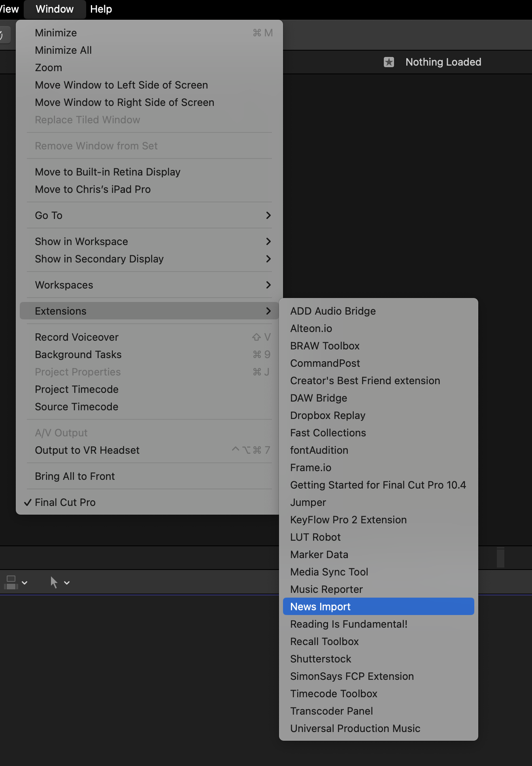Toggle the checked Final Cut Pro window
The image size is (532, 766).
tap(65, 502)
